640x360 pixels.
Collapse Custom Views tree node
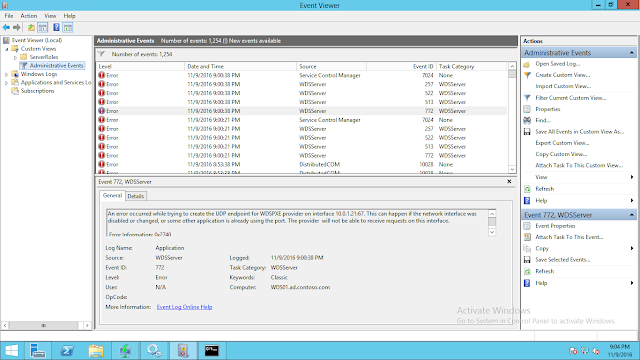click(x=7, y=49)
